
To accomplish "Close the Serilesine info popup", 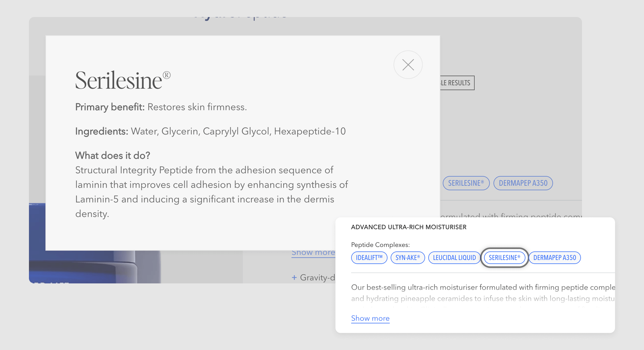I will (x=408, y=65).
